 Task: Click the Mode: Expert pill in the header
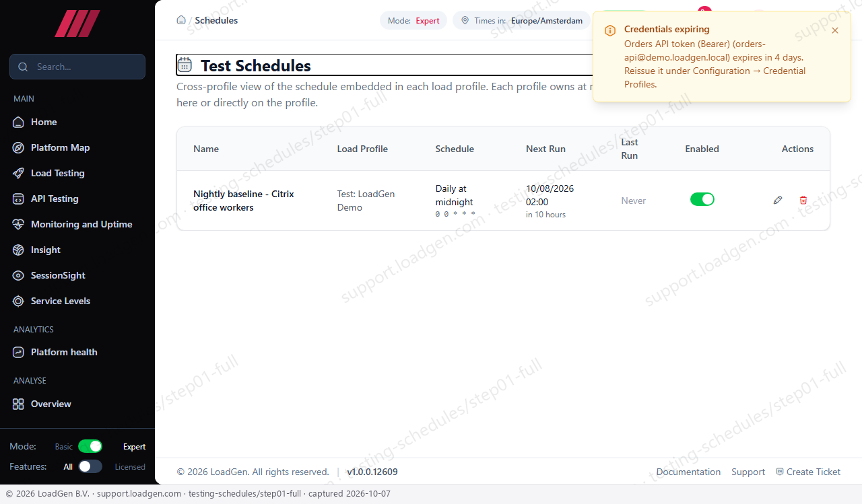pyautogui.click(x=413, y=21)
